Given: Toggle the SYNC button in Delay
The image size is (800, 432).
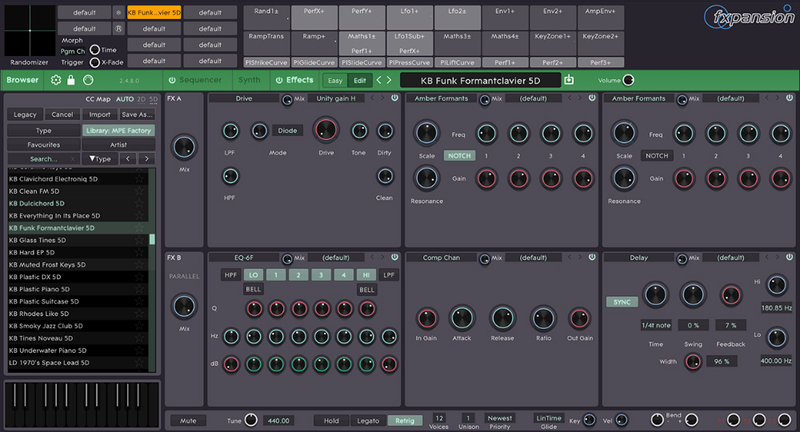Looking at the screenshot, I should [x=621, y=300].
